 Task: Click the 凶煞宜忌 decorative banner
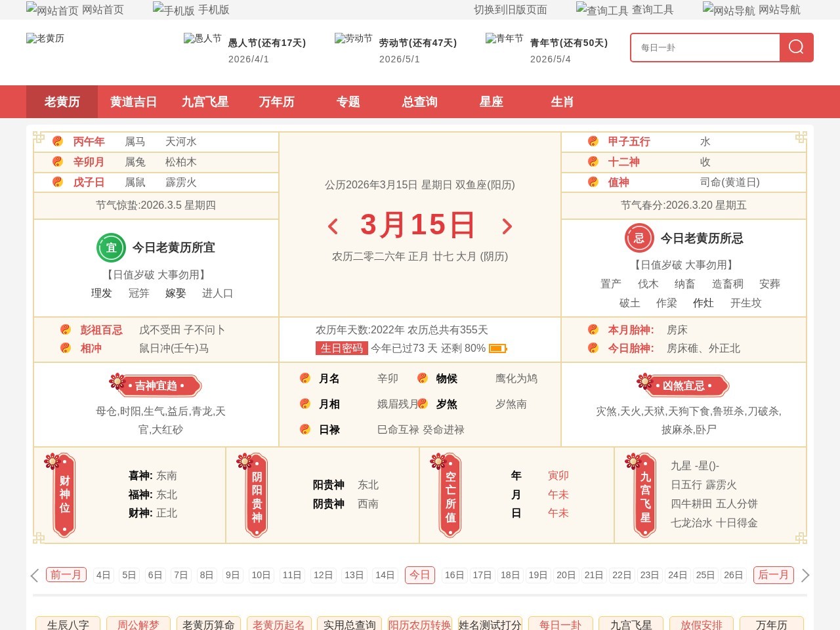684,385
